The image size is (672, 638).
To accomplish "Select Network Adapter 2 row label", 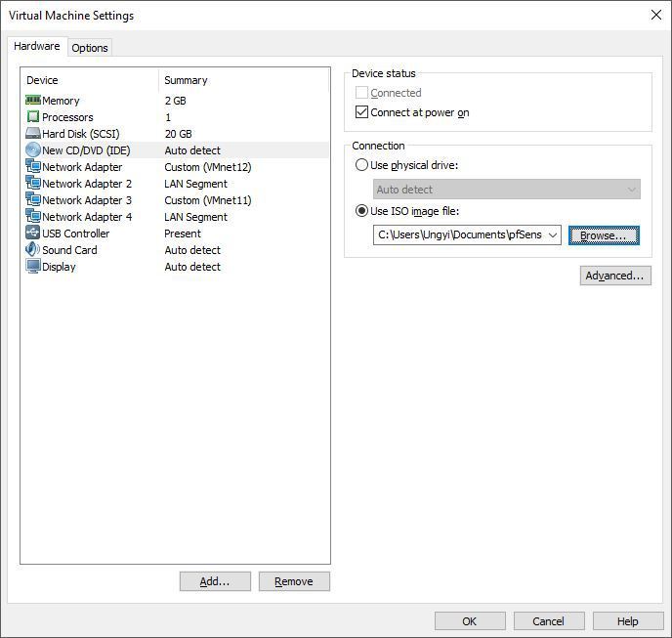I will 87,184.
